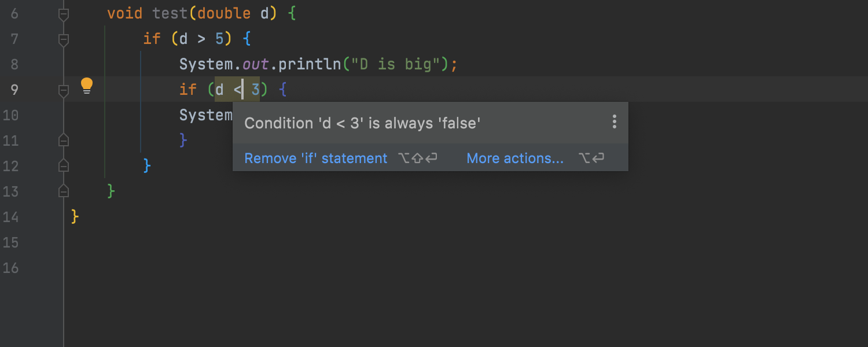The image size is (868, 347).
Task: Click the 'double' keyword in the method signature
Action: pos(224,13)
